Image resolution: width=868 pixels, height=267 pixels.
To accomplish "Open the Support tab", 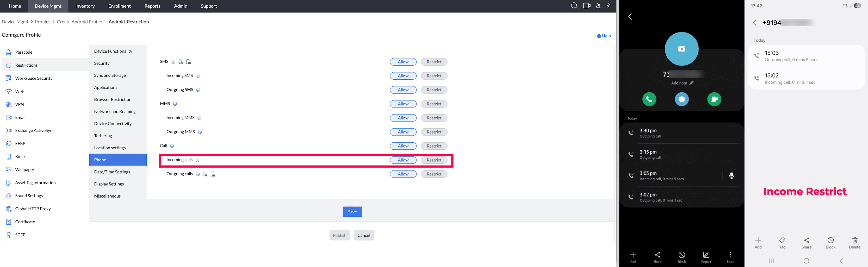I will (209, 6).
